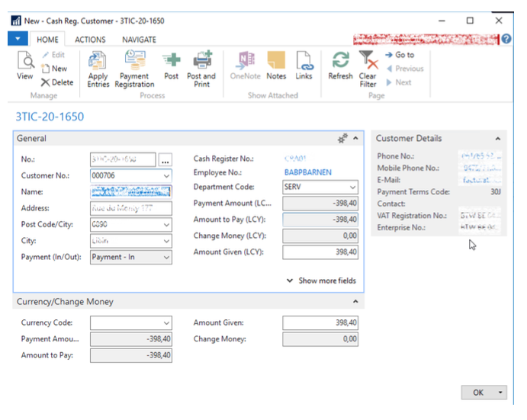Open the Payment (In/Out) dropdown
The height and width of the screenshot is (420, 527).
[x=166, y=258]
